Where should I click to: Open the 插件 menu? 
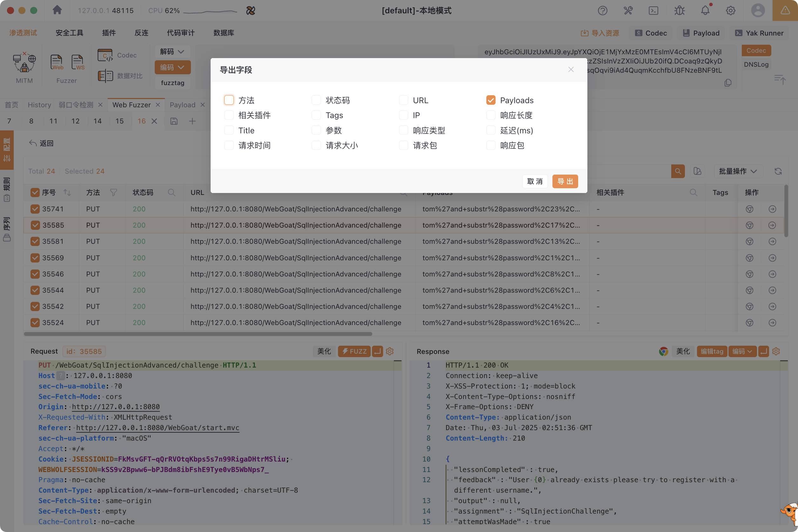pos(109,33)
